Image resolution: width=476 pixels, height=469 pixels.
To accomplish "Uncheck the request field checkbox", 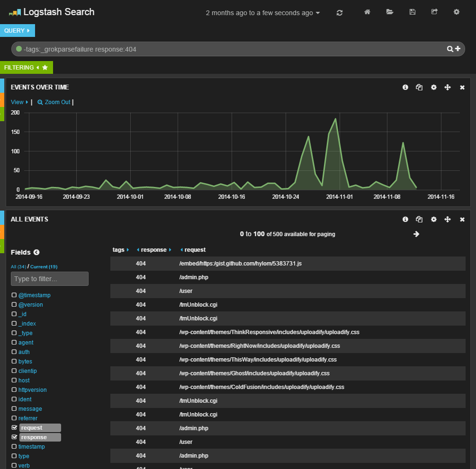I will click(x=14, y=428).
